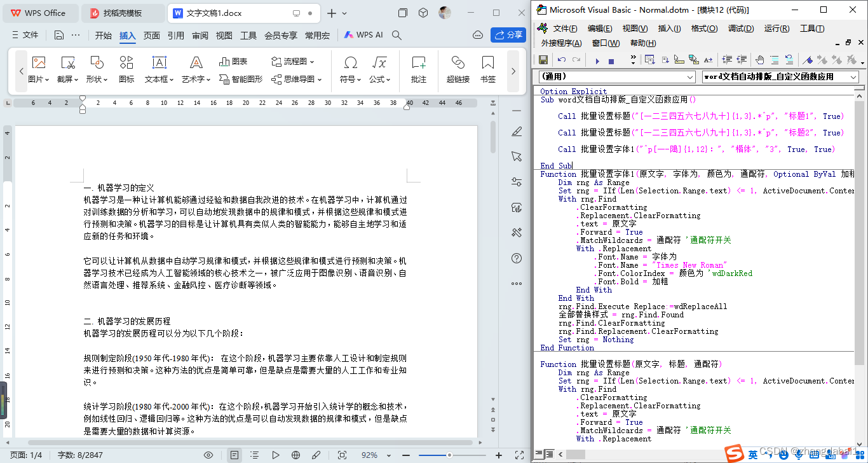Image resolution: width=868 pixels, height=463 pixels.
Task: Open the (通用) object dropdown
Action: tap(690, 76)
